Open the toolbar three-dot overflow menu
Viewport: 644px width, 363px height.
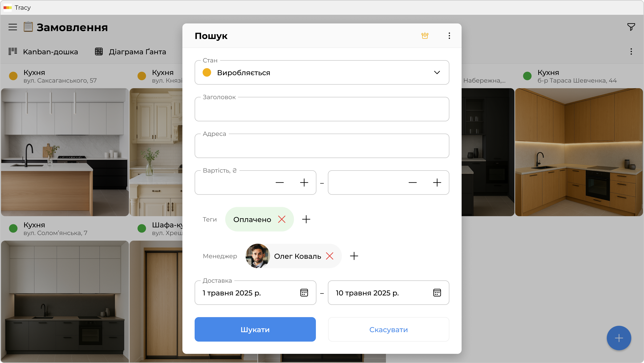click(631, 52)
